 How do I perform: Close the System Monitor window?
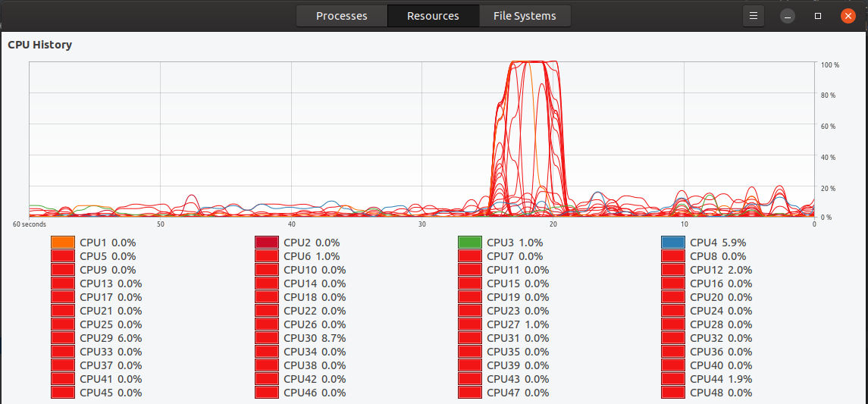coord(848,16)
